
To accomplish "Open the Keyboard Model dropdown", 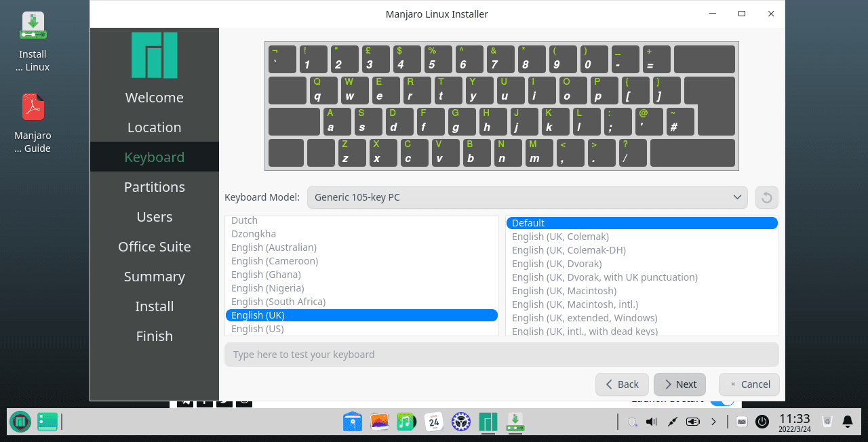I will 528,197.
